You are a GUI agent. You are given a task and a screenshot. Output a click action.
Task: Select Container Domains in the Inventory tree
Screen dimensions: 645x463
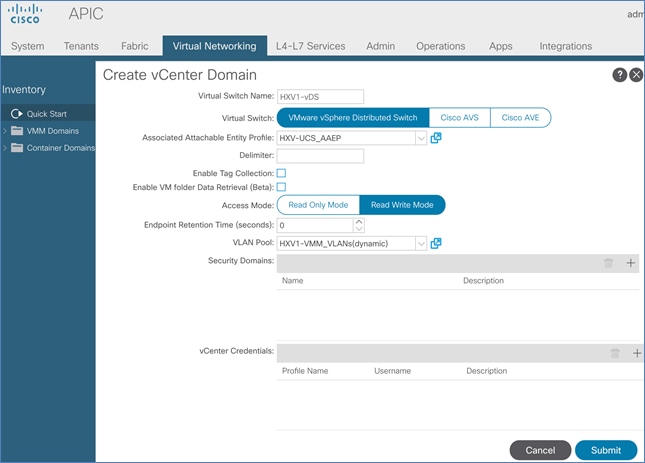[61, 148]
